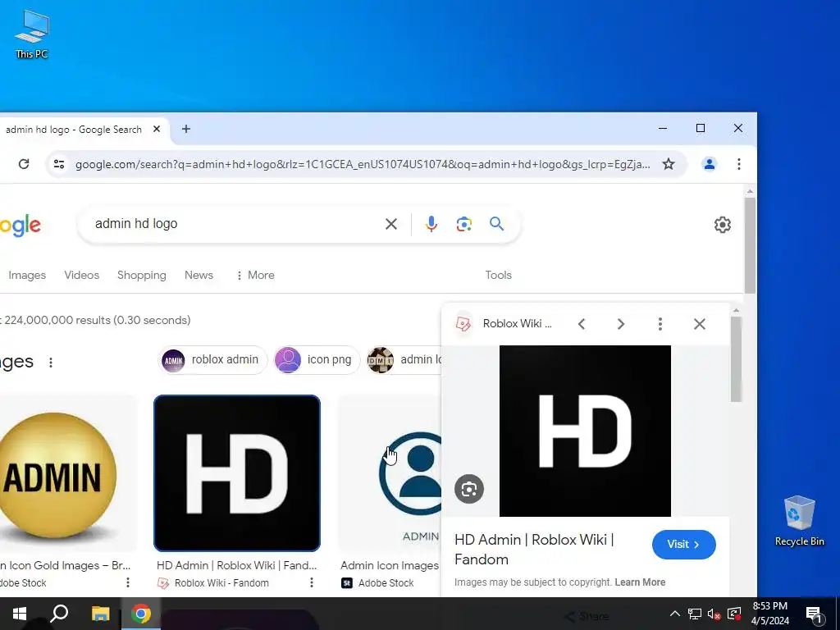Open the Chrome three-dot menu
840x630 pixels.
[x=739, y=164]
